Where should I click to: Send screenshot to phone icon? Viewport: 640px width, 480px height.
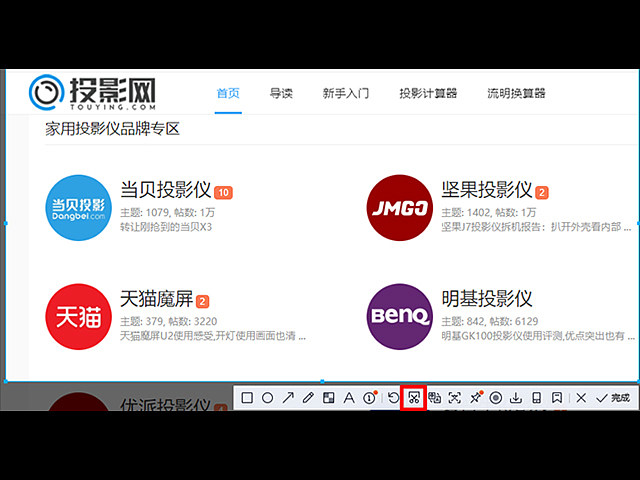pos(537,398)
